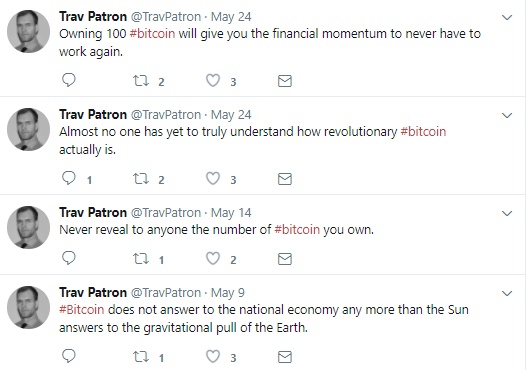This screenshot has width=526, height=370.
Task: Retweet the 'Owning 100 #bitcoin' tweet
Action: coord(141,81)
